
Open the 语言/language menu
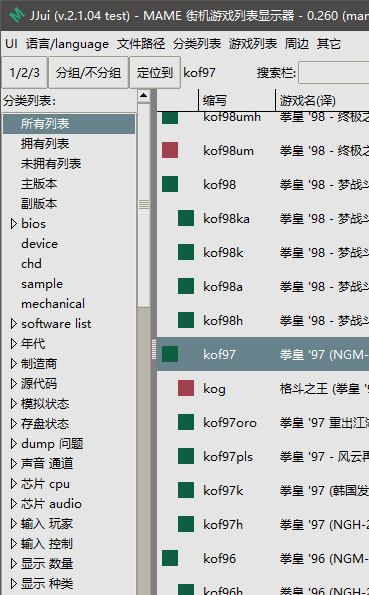pos(67,44)
